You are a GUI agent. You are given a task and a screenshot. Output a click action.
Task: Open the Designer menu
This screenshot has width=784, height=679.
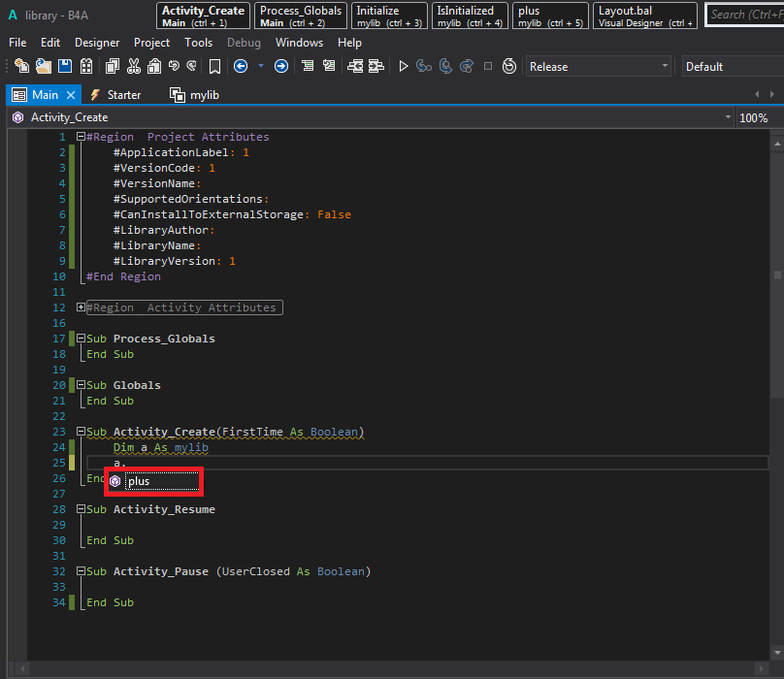97,43
